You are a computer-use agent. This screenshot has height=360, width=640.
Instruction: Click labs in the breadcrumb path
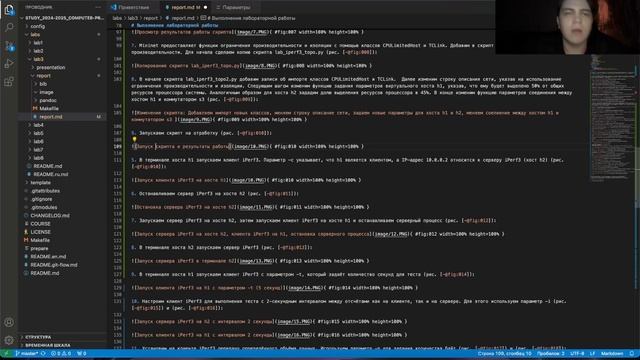[117, 18]
